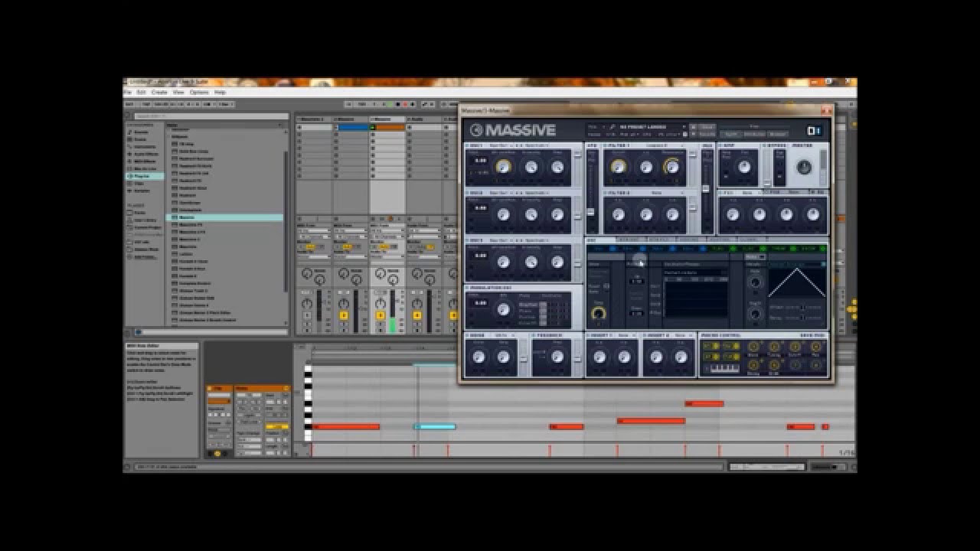Image resolution: width=980 pixels, height=551 pixels.
Task: Adjust the Massive Mix fader between filters
Action: tap(706, 188)
